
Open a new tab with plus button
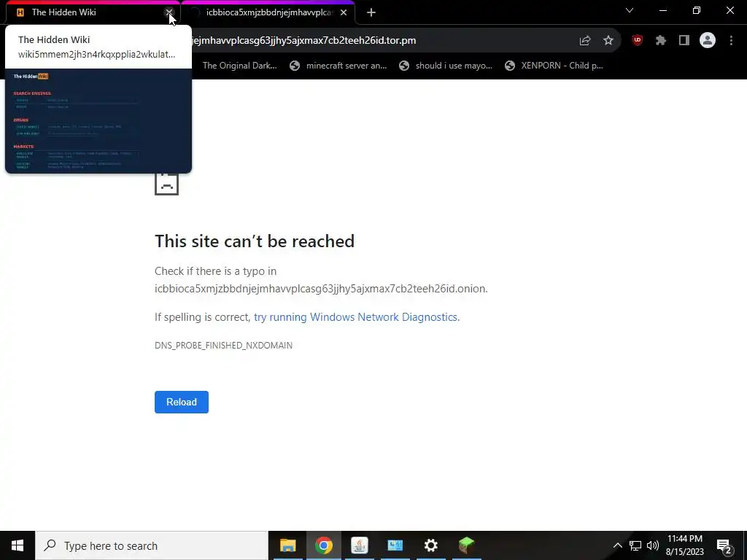click(x=371, y=13)
